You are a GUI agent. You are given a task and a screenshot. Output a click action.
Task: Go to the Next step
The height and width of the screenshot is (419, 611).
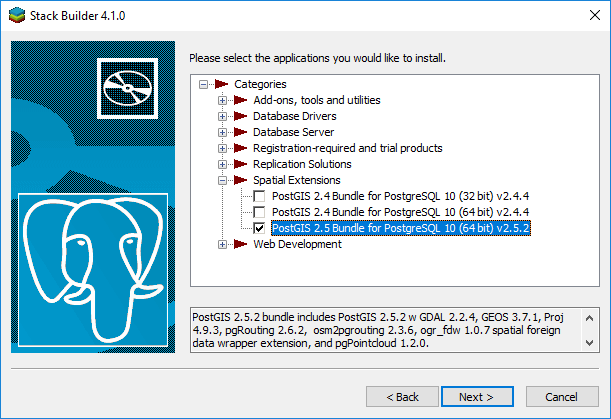(x=477, y=396)
